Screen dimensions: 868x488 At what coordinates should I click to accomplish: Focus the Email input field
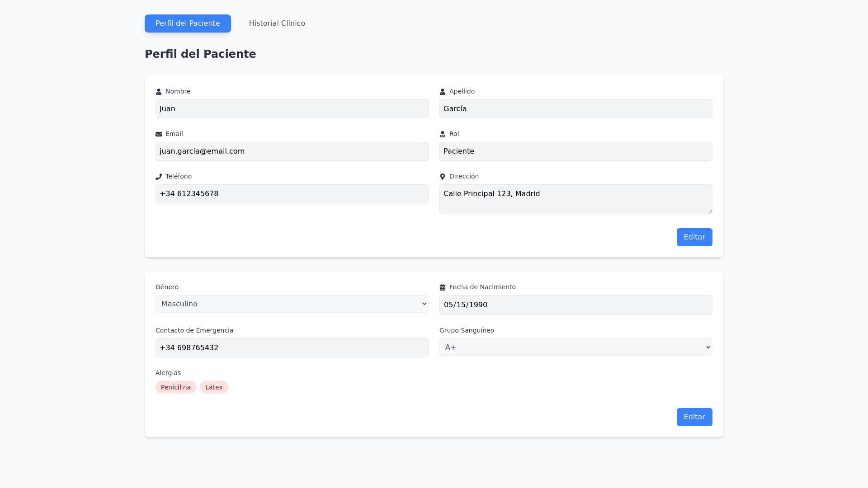click(x=292, y=151)
